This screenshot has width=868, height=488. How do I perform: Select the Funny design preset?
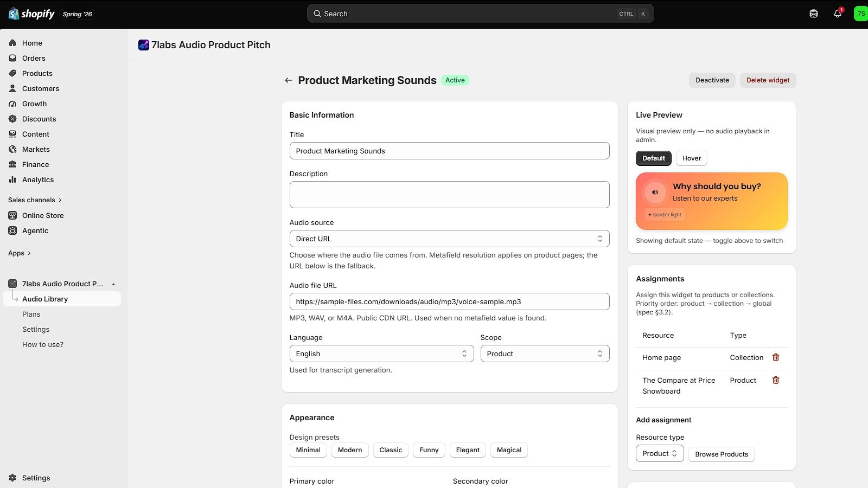pyautogui.click(x=429, y=450)
